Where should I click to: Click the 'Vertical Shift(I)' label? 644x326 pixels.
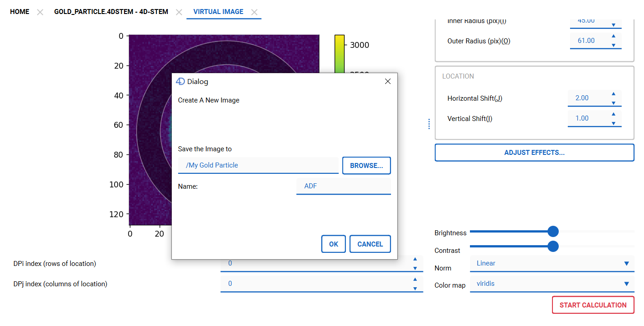pyautogui.click(x=470, y=119)
